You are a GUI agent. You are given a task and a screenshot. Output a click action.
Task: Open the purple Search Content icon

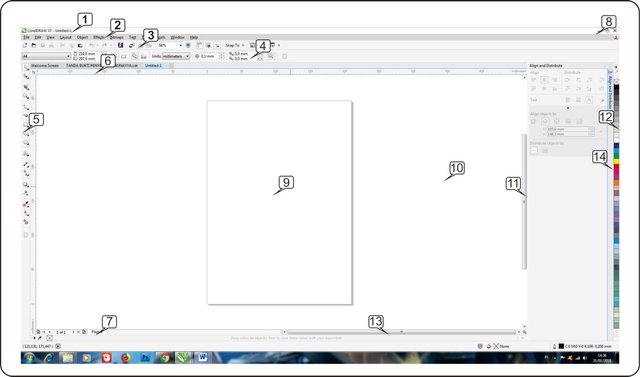[x=120, y=45]
